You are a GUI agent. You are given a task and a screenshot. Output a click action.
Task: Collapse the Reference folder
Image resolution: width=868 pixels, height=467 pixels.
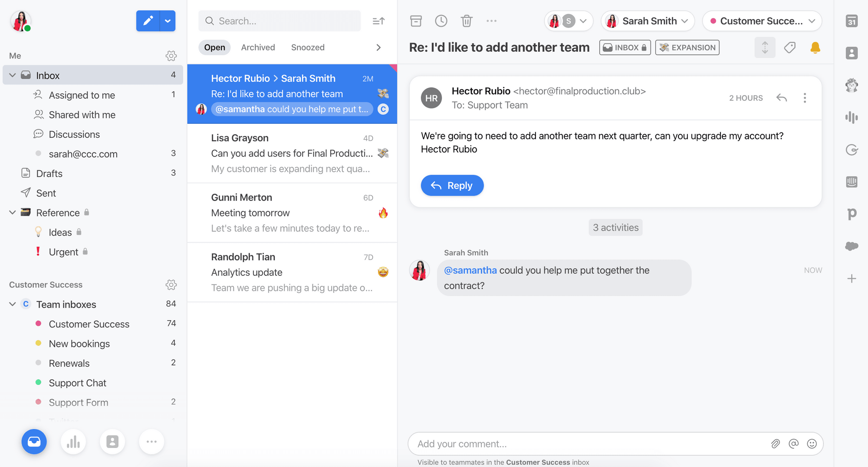[x=12, y=212]
